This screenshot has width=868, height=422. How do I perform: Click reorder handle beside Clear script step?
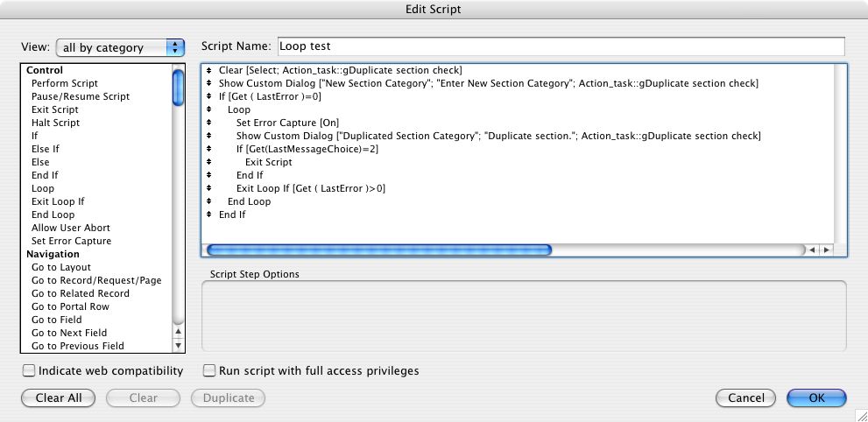[x=209, y=70]
